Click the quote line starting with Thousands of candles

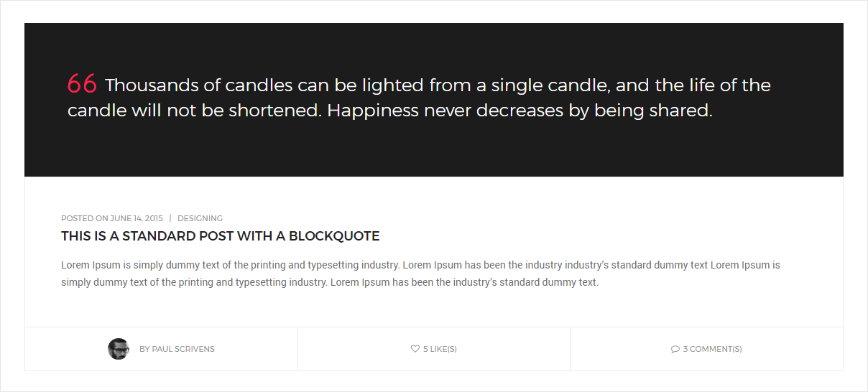click(x=437, y=85)
